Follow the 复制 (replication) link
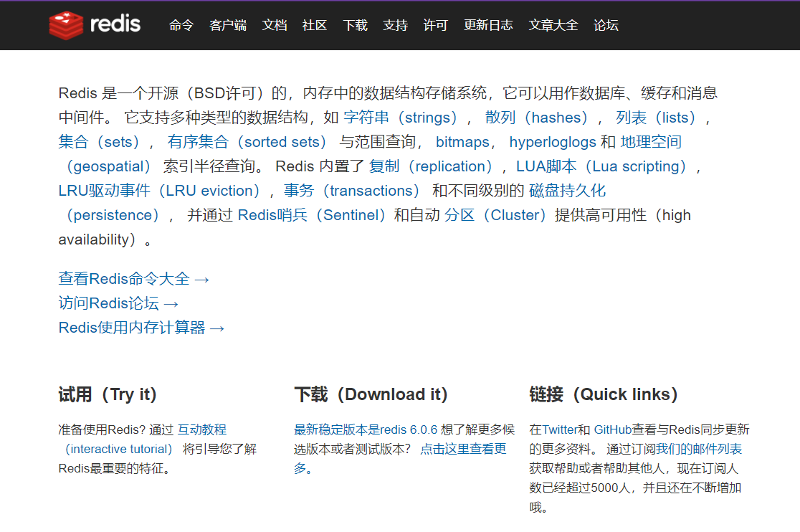This screenshot has width=800, height=532. (x=431, y=167)
